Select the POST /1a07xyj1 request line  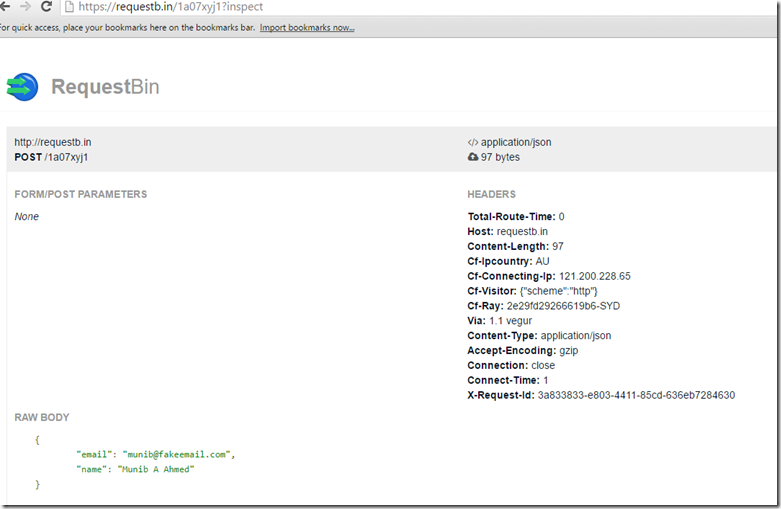point(51,157)
